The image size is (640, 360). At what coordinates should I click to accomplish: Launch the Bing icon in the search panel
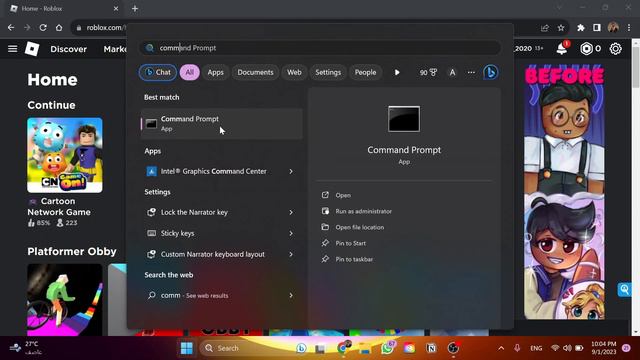click(x=490, y=72)
